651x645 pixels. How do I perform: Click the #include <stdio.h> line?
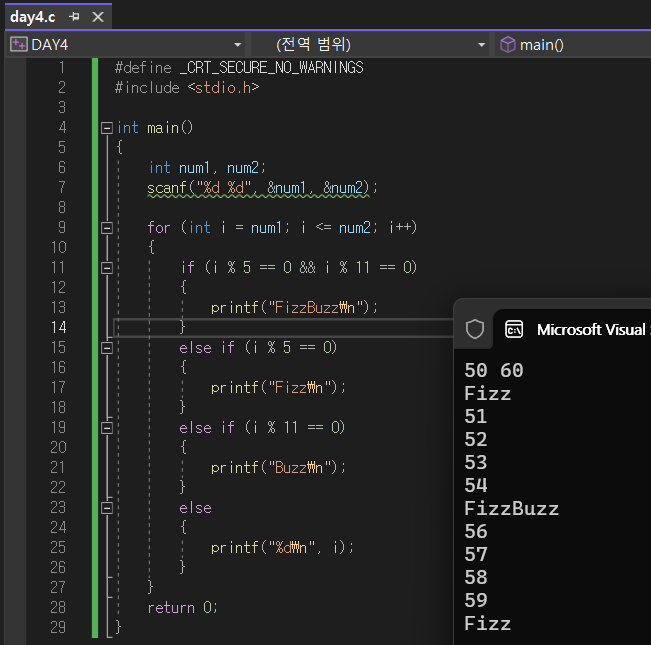coord(187,88)
